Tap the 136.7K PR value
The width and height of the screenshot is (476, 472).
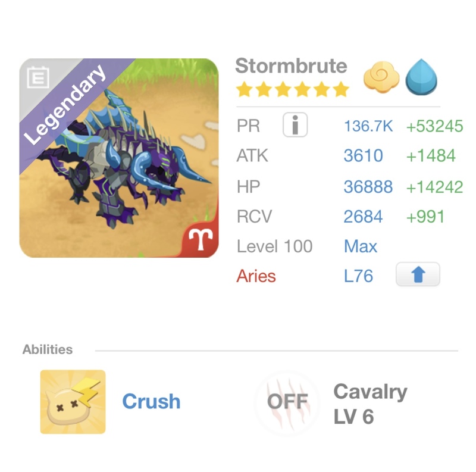coord(368,126)
